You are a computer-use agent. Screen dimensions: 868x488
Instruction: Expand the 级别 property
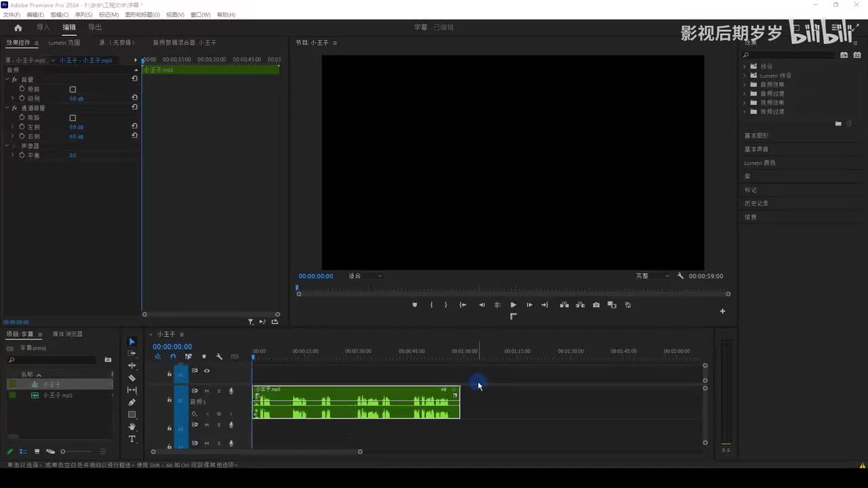[x=12, y=98]
